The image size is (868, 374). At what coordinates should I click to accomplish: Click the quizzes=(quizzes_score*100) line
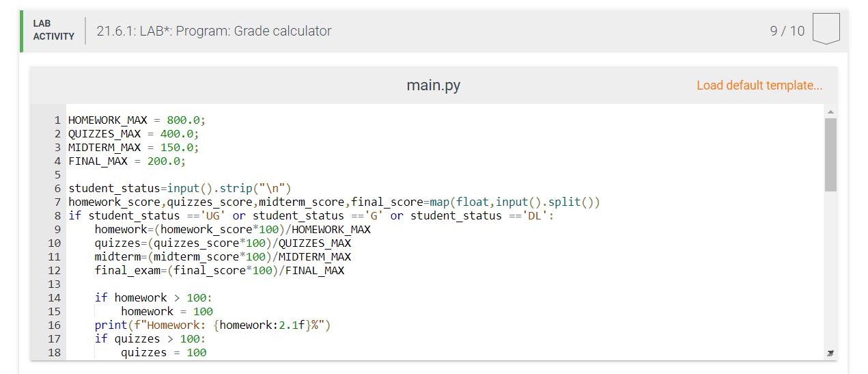point(223,243)
